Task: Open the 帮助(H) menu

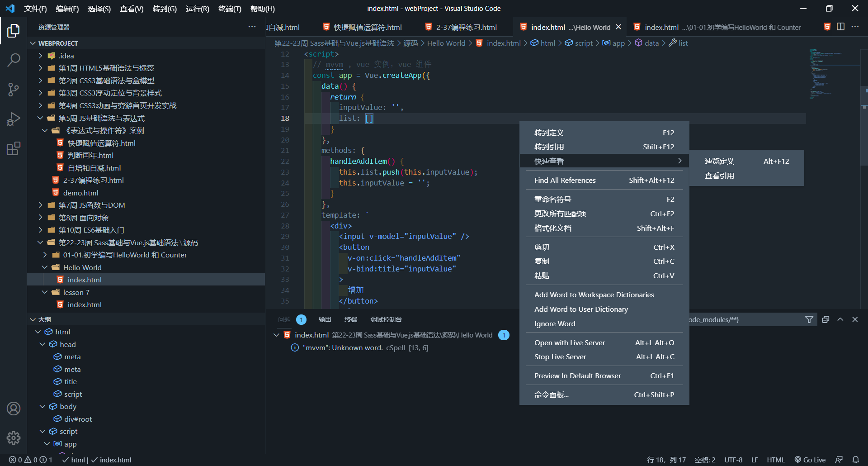Action: click(263, 9)
